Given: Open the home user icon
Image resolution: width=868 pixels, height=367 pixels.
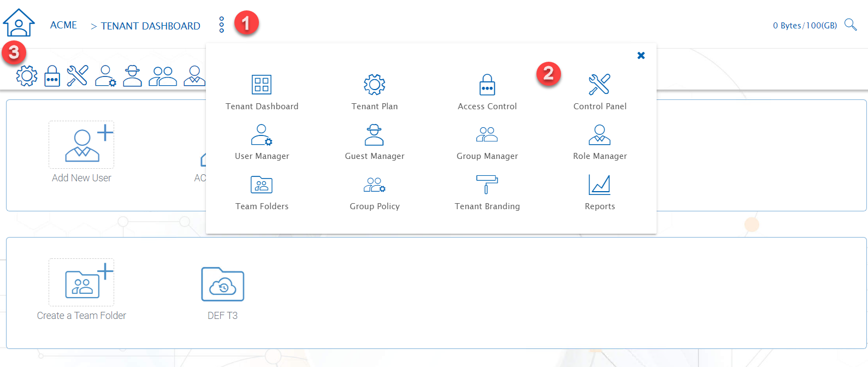Looking at the screenshot, I should click(x=19, y=23).
